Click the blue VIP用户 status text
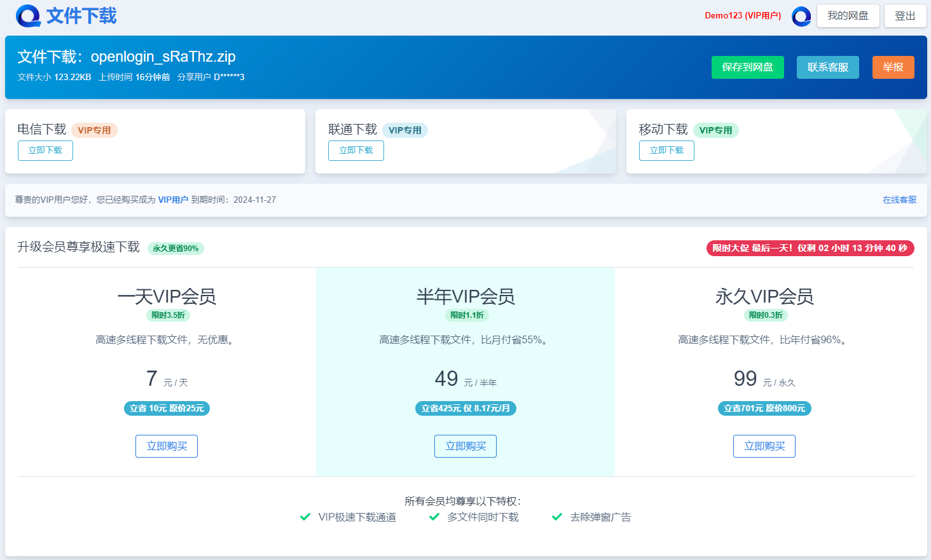The height and width of the screenshot is (560, 931). (x=173, y=200)
